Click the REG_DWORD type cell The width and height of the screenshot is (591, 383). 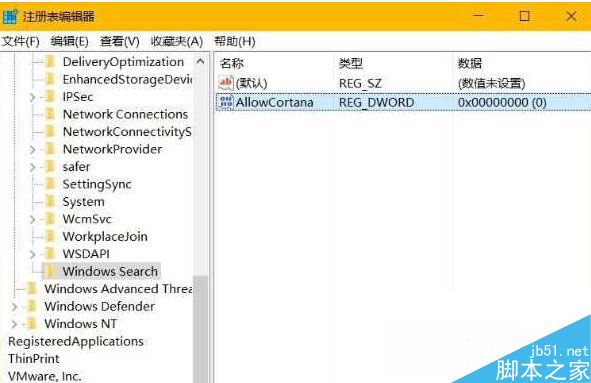pyautogui.click(x=376, y=102)
